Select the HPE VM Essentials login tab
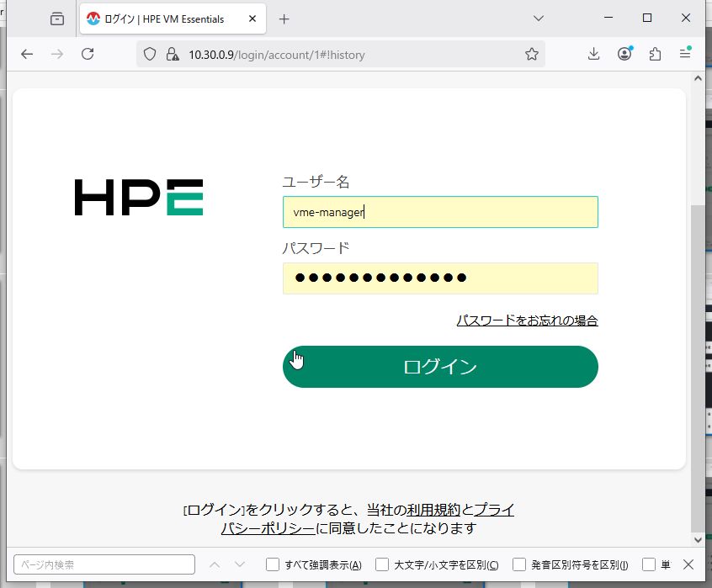The image size is (712, 588). coord(167,19)
